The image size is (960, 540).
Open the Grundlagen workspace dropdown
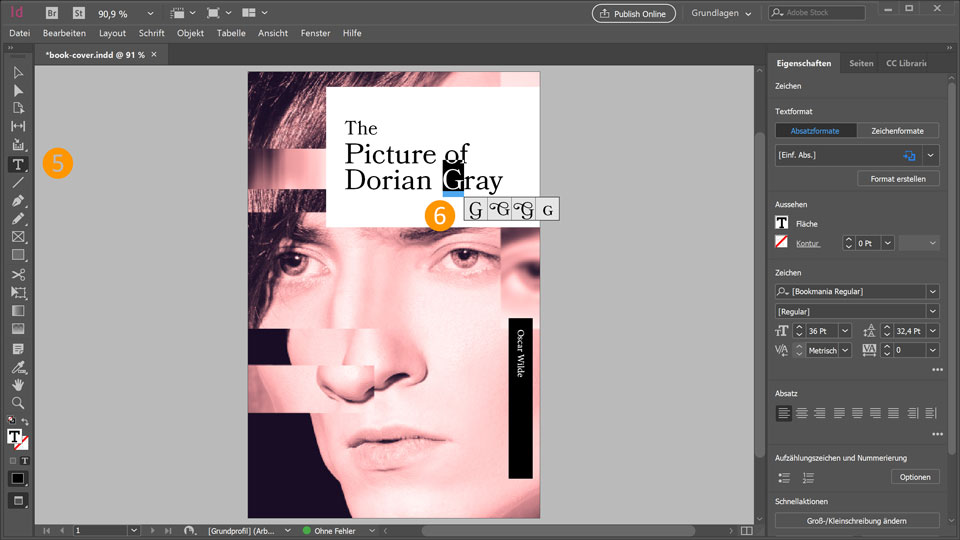721,13
